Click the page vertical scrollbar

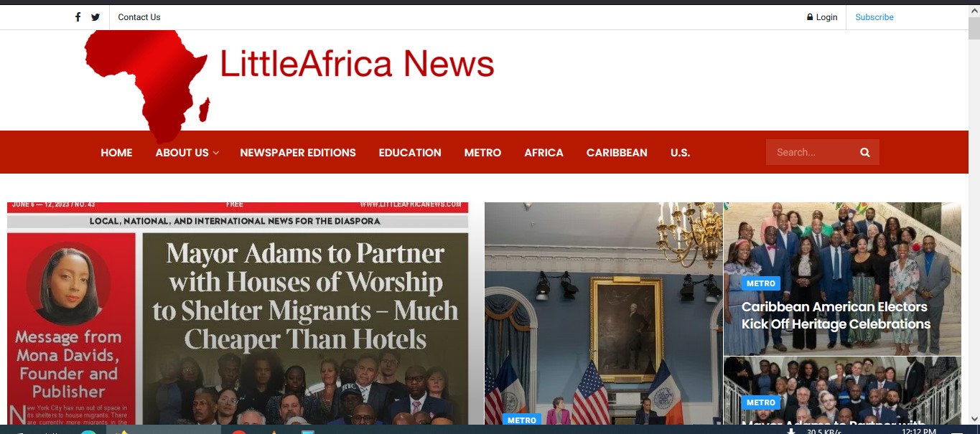point(974,215)
